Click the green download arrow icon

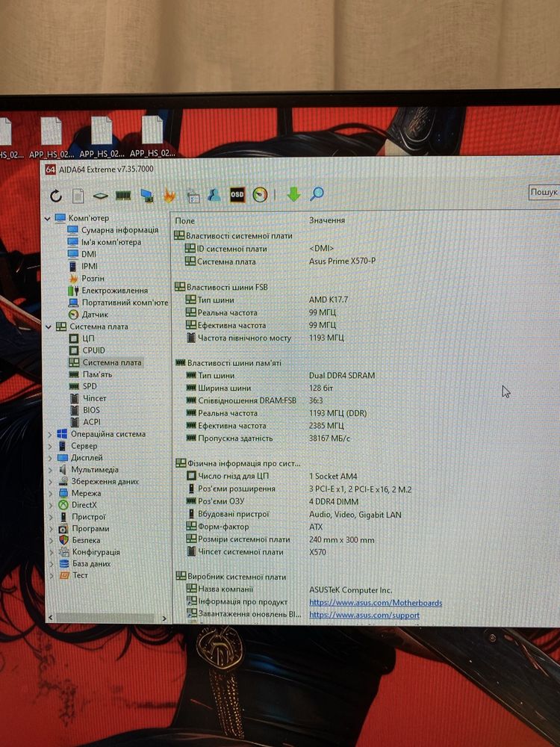pyautogui.click(x=293, y=194)
